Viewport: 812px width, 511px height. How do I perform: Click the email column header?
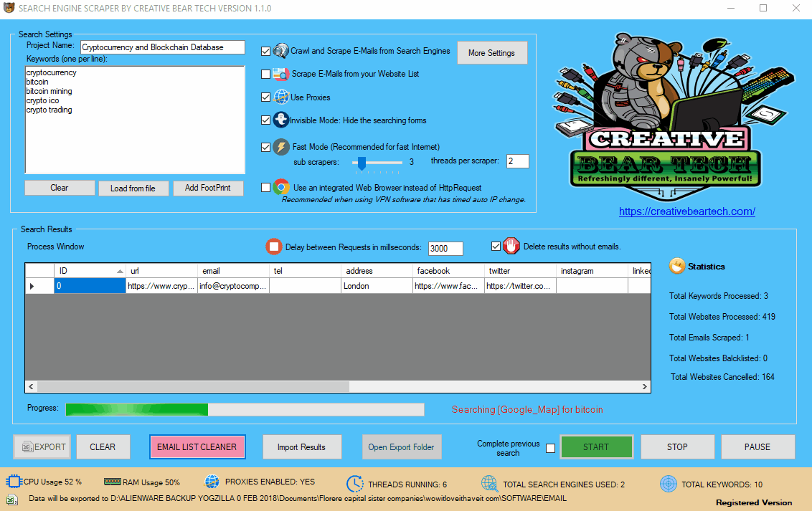(x=234, y=270)
